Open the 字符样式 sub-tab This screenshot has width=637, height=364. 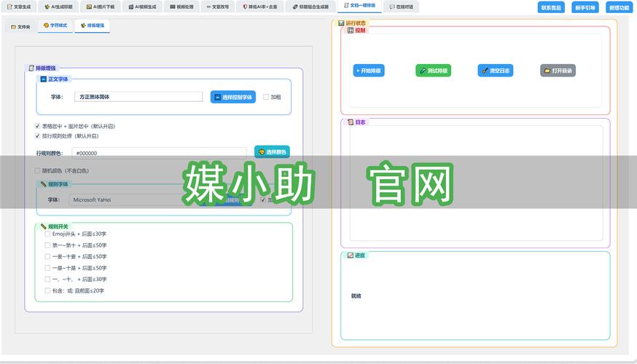55,25
